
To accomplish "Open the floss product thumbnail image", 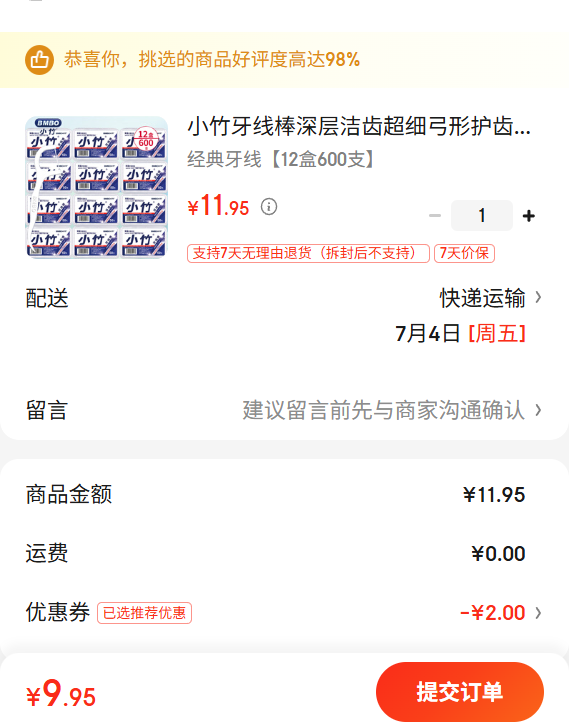I will click(97, 187).
